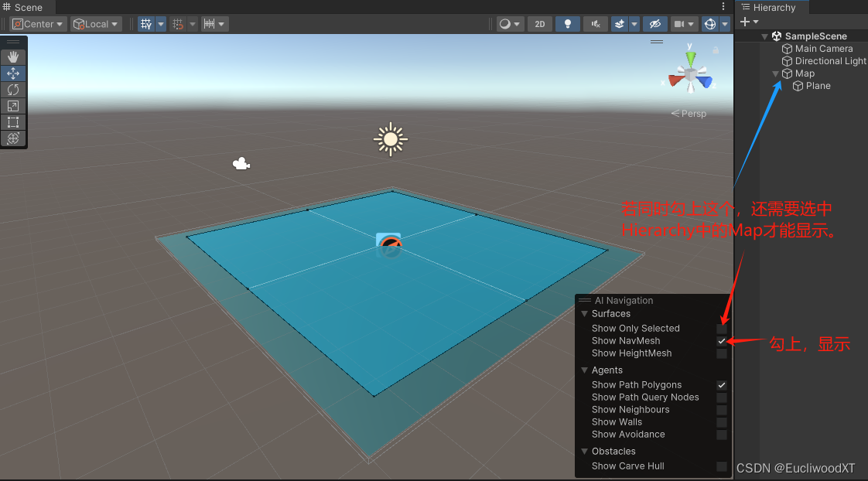Enable Show Path Query Nodes checkbox

[x=721, y=397]
